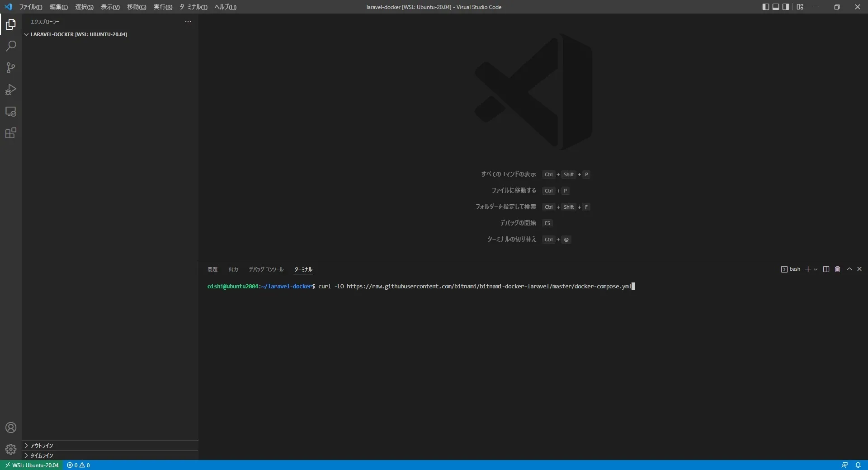
Task: Click the window title text
Action: [x=434, y=7]
